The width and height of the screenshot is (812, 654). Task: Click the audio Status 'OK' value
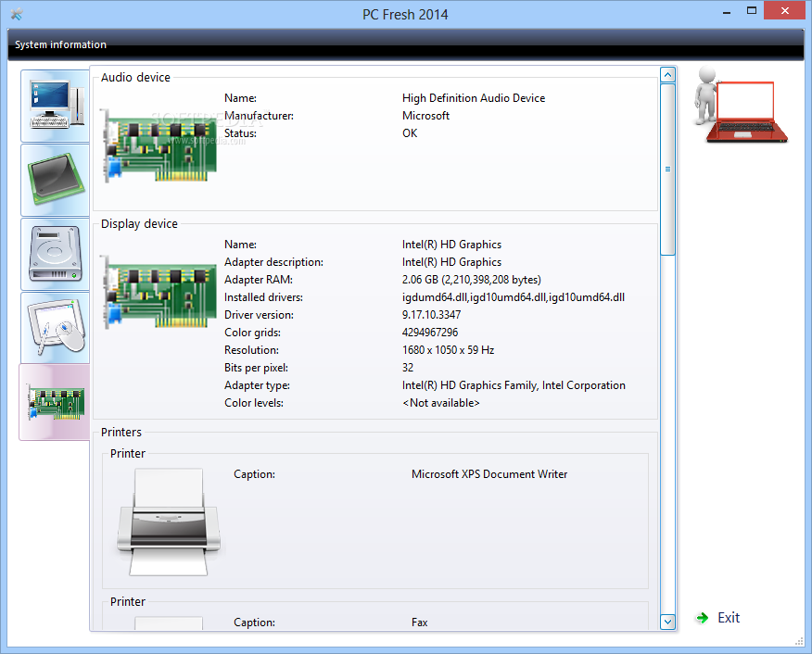410,133
